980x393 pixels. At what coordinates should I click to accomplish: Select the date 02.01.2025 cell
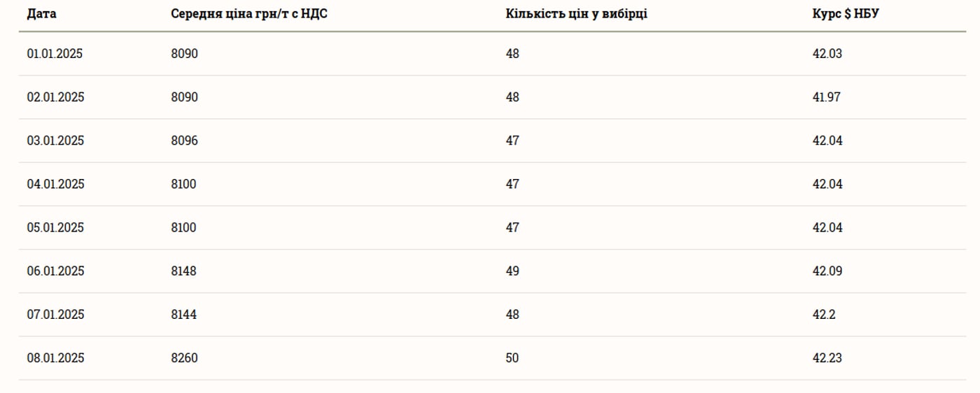[x=55, y=97]
